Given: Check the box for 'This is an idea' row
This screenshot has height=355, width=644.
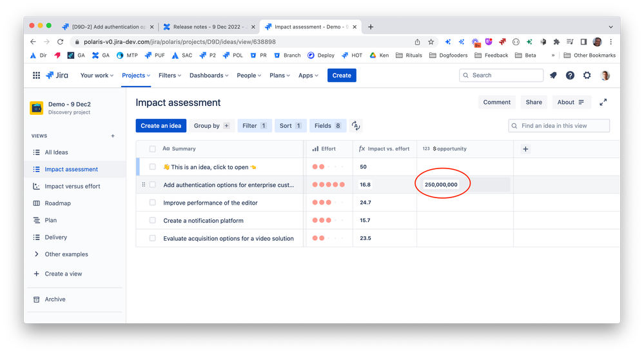Looking at the screenshot, I should (x=152, y=167).
